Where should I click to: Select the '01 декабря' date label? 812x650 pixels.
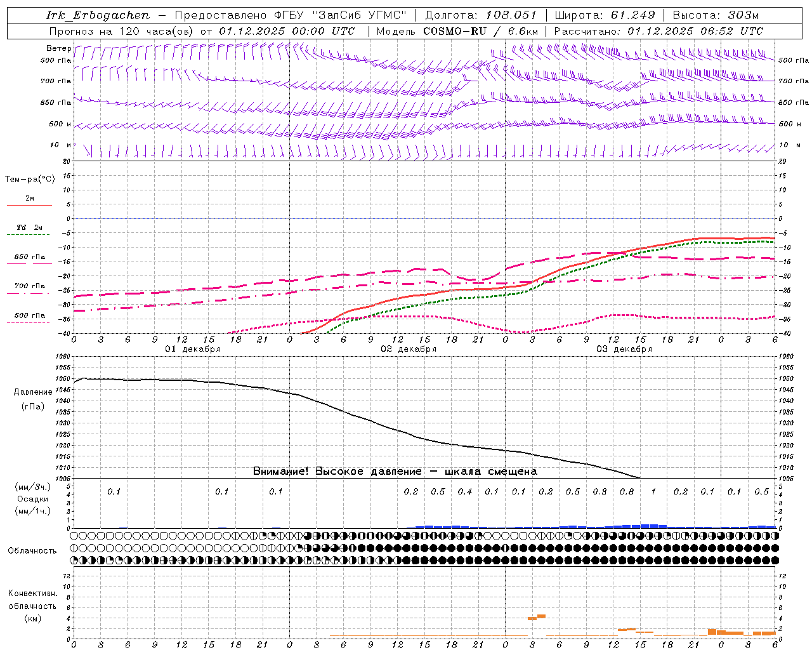point(193,349)
